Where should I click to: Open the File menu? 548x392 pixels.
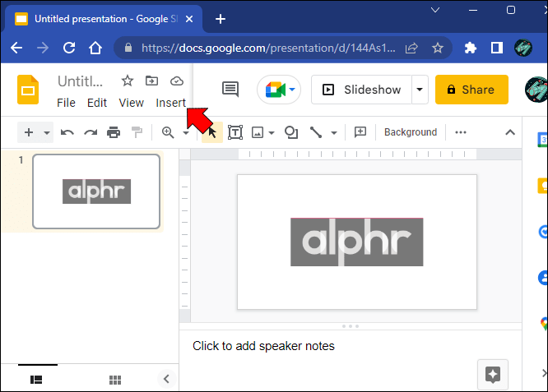click(x=66, y=103)
